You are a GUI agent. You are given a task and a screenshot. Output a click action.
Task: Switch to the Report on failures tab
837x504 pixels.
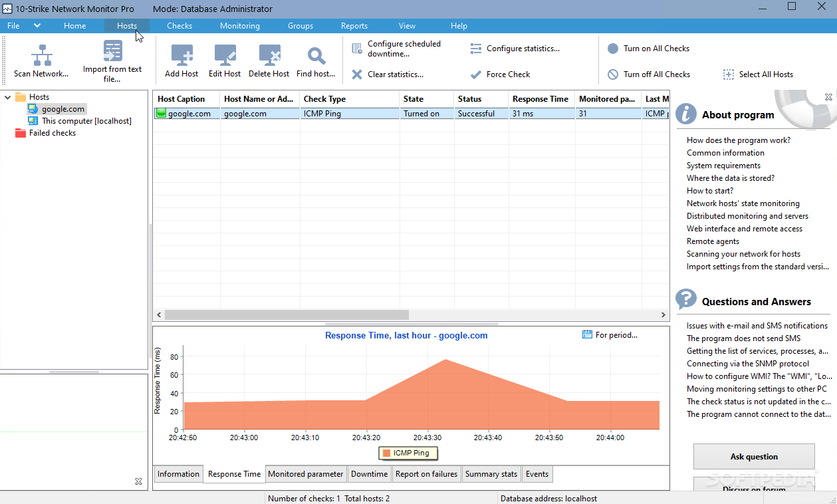click(x=426, y=474)
